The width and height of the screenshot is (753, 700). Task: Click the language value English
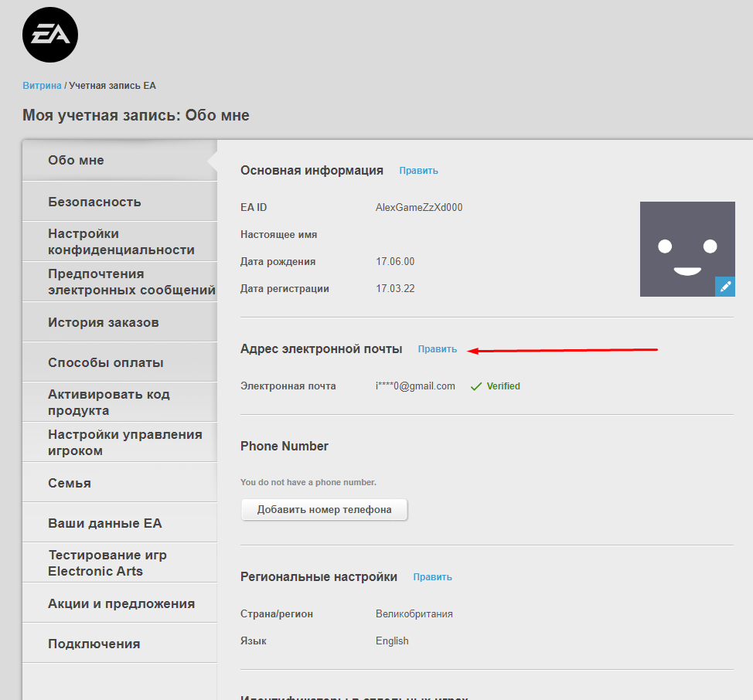392,641
